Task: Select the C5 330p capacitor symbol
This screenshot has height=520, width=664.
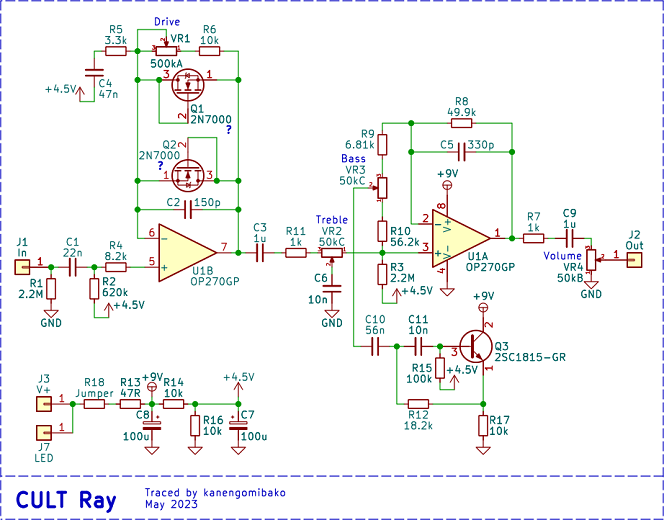Action: [462, 152]
